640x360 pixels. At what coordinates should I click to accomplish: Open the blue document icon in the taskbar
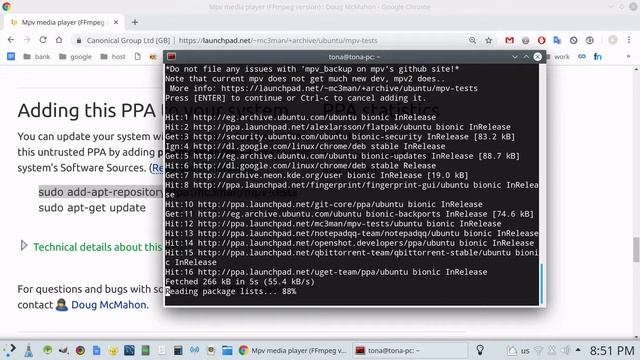pyautogui.click(x=97, y=350)
